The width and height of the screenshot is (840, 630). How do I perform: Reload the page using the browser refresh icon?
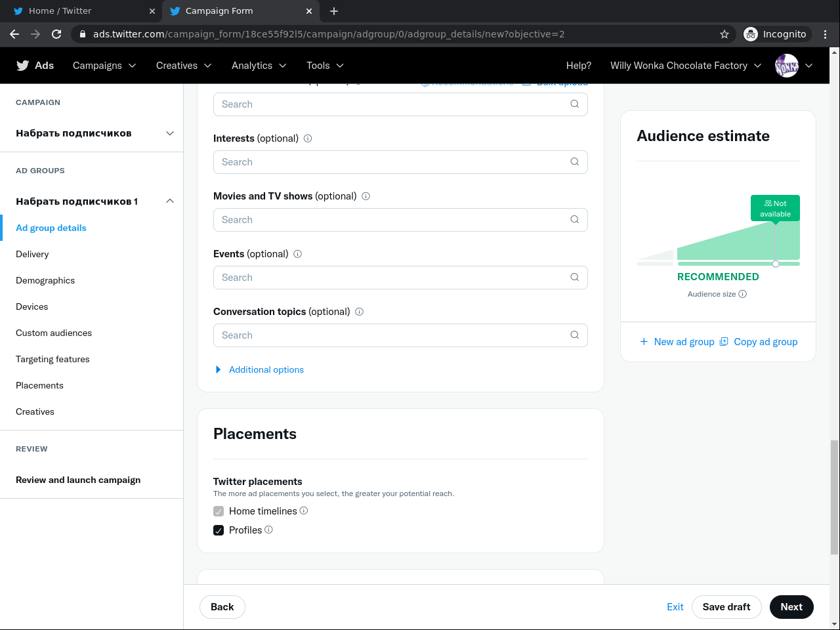click(56, 34)
